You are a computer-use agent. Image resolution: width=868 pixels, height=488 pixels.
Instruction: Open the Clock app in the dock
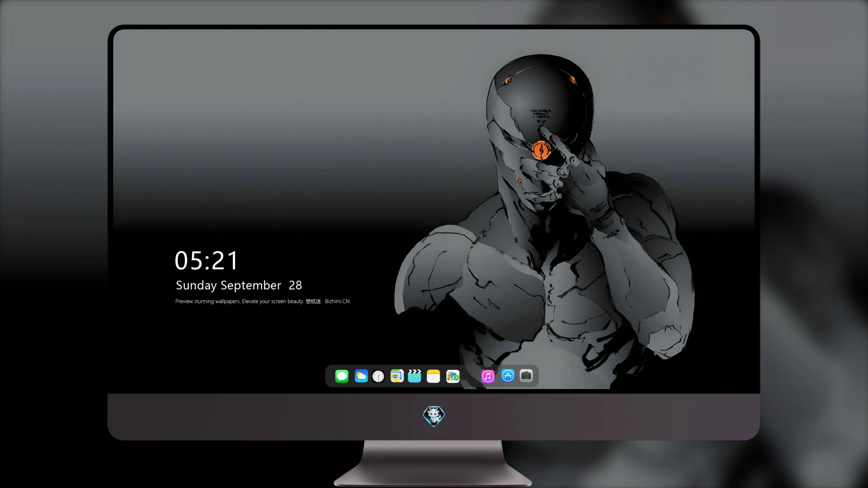tap(378, 376)
